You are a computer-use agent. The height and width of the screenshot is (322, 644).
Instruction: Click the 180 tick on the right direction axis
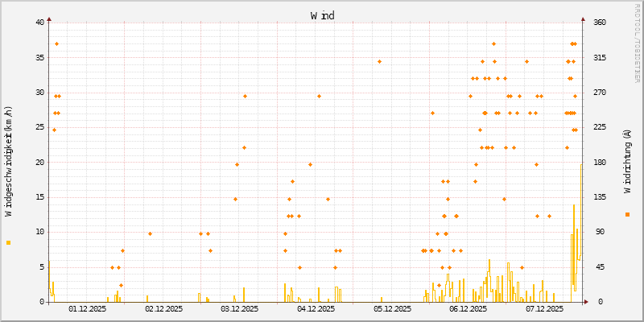click(600, 162)
